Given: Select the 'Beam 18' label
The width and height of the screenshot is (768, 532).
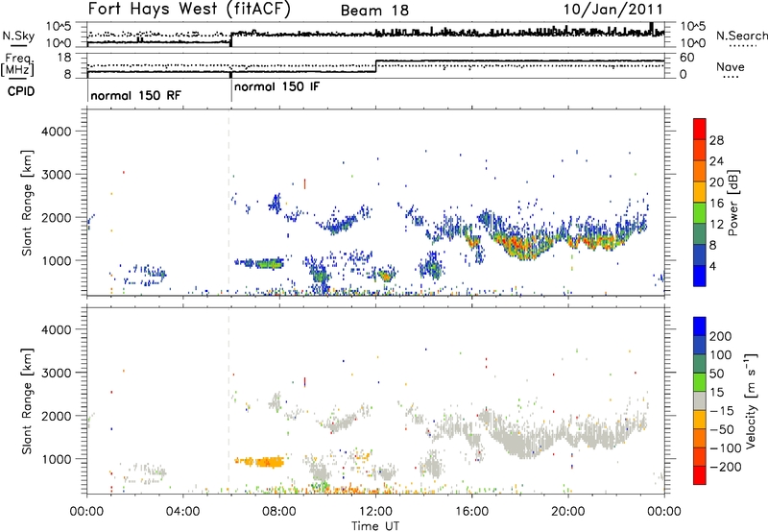Looking at the screenshot, I should [374, 11].
